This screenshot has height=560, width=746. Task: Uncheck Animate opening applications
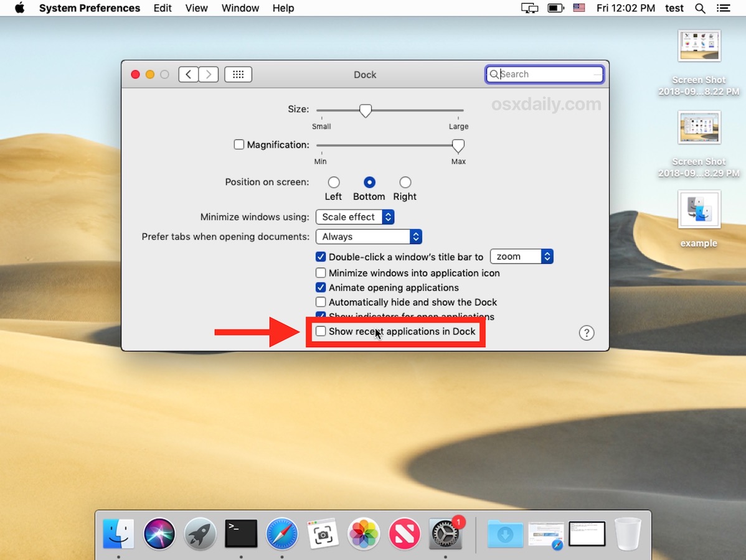click(x=320, y=287)
